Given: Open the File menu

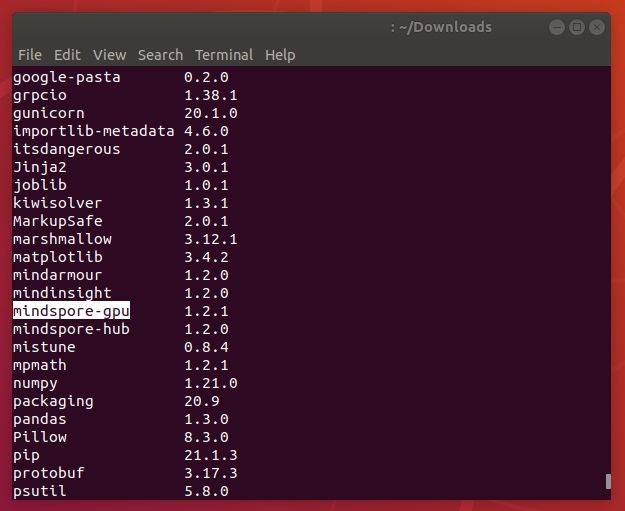Looking at the screenshot, I should pos(30,55).
